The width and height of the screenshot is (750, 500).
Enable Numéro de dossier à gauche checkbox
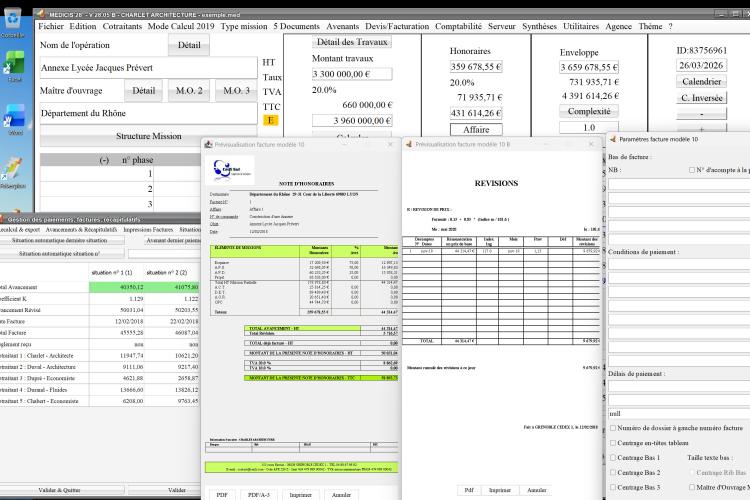tap(613, 428)
